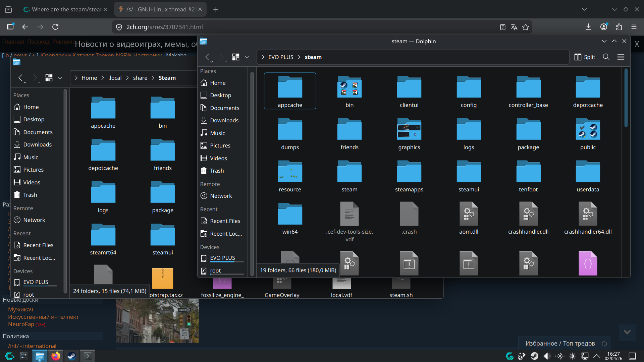Open the Dolphin hamburger menu
This screenshot has width=644, height=362.
[621, 57]
